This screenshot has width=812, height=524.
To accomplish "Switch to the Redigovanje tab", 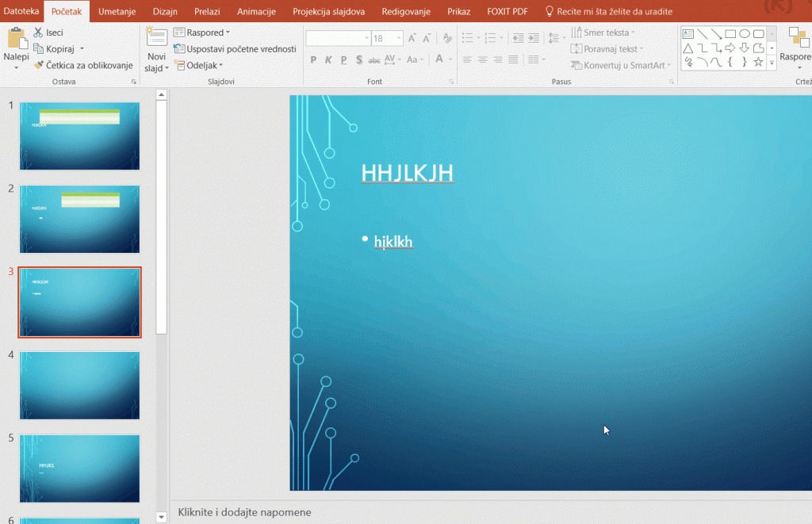I will (x=406, y=11).
